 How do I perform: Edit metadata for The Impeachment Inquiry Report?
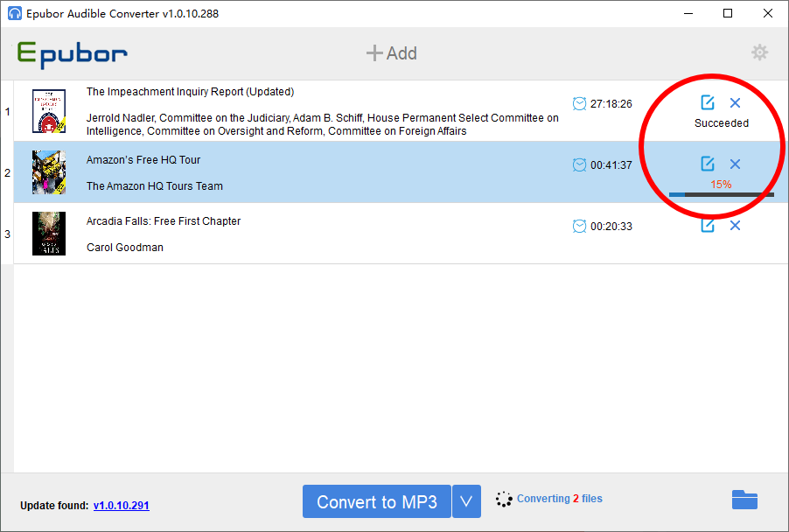click(708, 102)
